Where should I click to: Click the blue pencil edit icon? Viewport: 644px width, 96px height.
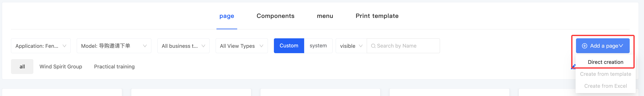click(574, 66)
